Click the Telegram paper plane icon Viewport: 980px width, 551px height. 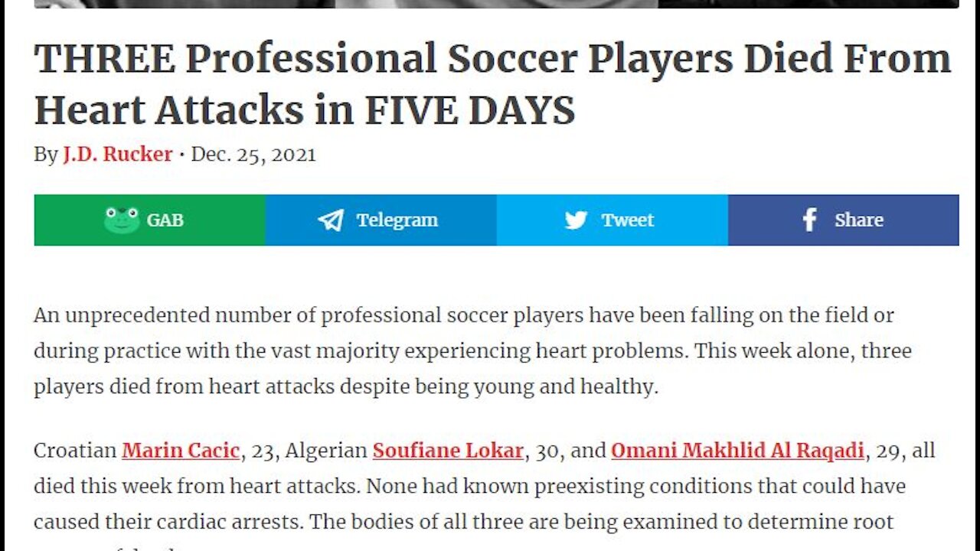coord(331,220)
